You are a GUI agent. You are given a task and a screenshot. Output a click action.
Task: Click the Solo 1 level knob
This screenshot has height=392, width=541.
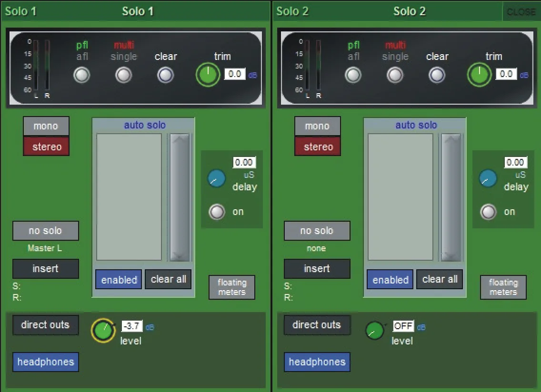coord(103,330)
